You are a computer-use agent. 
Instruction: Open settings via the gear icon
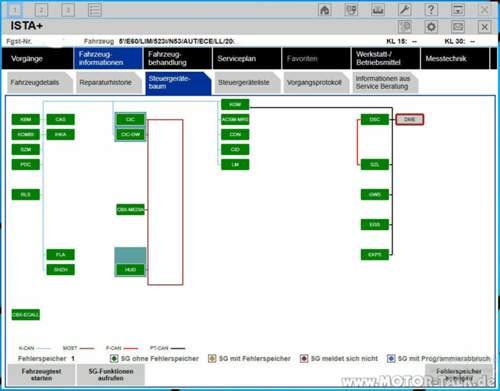point(431,27)
